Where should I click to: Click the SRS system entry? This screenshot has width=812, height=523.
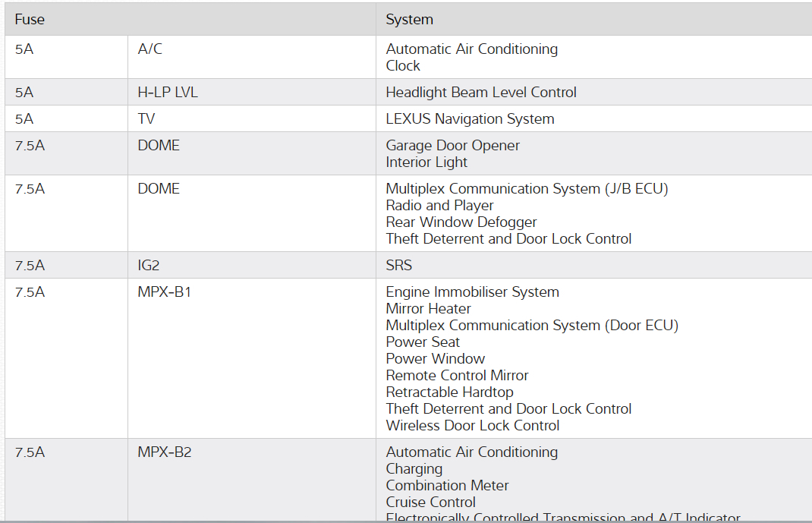(x=399, y=266)
